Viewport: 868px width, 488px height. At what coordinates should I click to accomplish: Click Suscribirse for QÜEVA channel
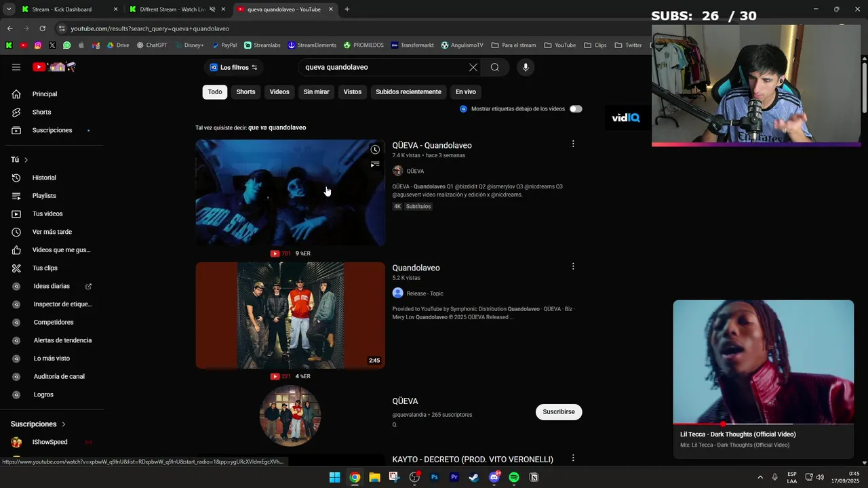coord(559,412)
